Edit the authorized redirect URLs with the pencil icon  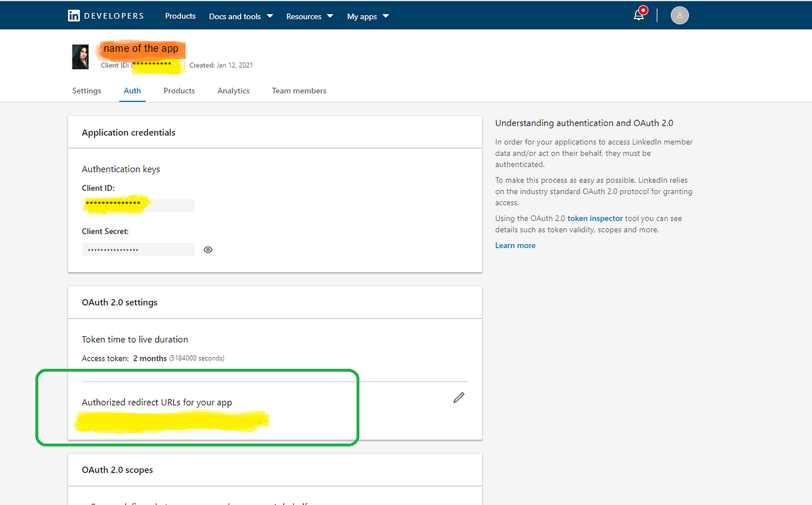point(458,397)
